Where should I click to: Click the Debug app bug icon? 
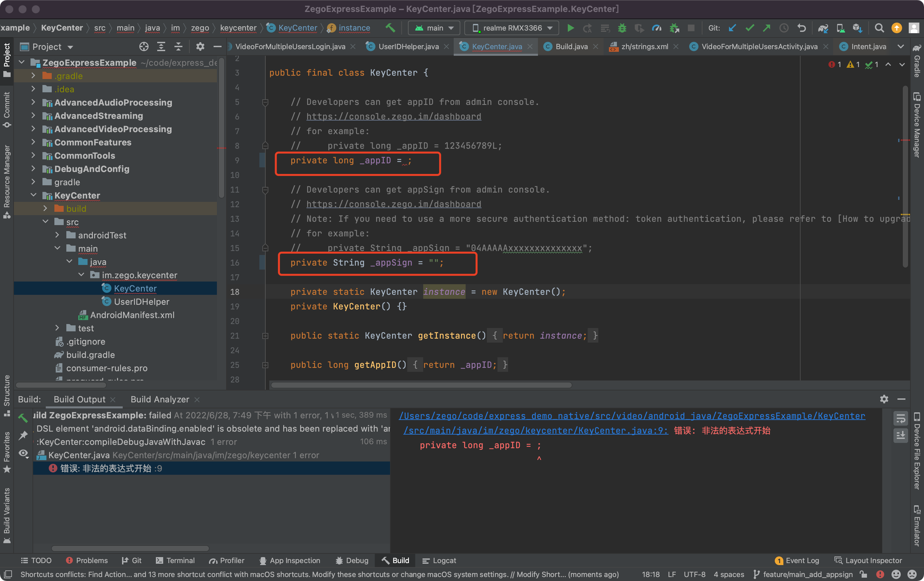(622, 28)
